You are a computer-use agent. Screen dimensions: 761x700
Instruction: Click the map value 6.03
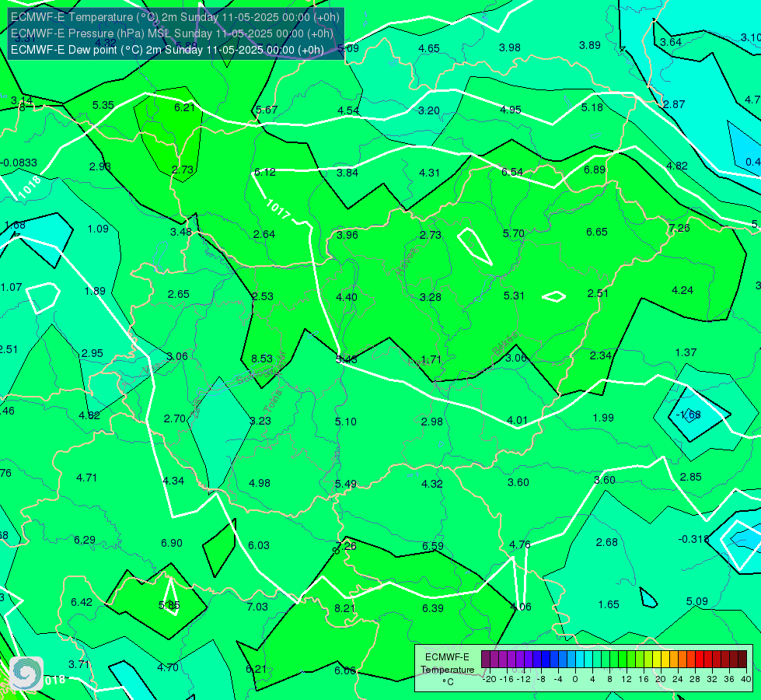pyautogui.click(x=259, y=545)
